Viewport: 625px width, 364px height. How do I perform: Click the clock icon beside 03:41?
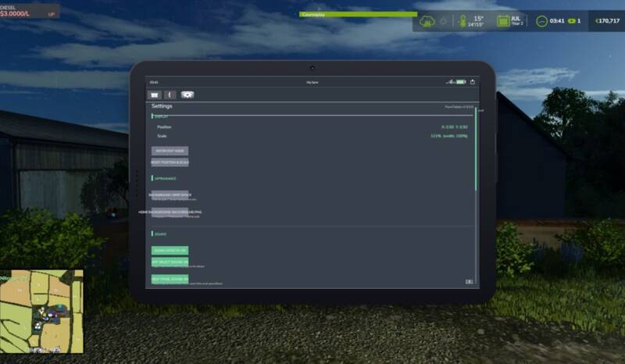pos(541,21)
